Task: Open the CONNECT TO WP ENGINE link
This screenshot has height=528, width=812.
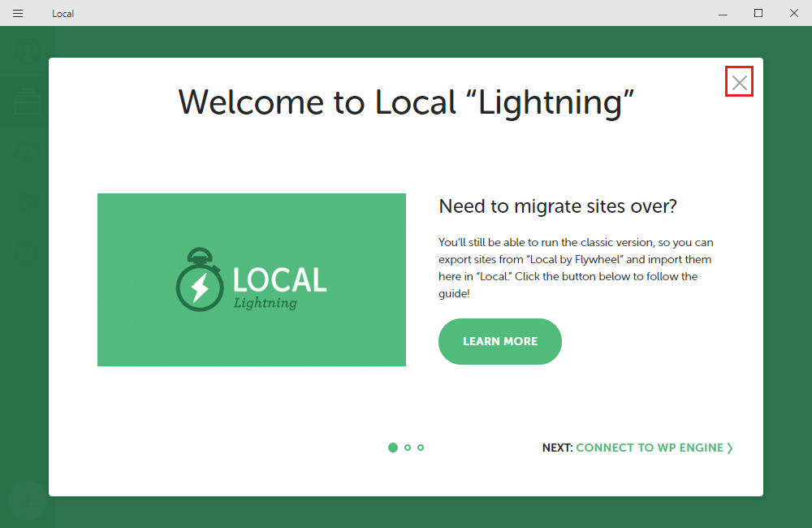Action: pyautogui.click(x=649, y=448)
